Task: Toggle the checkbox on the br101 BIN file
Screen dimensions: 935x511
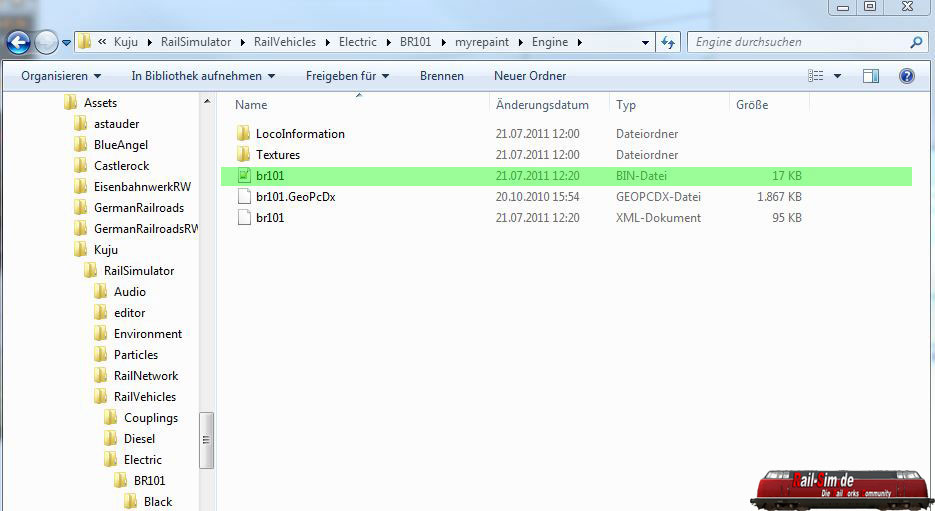Action: click(x=244, y=175)
